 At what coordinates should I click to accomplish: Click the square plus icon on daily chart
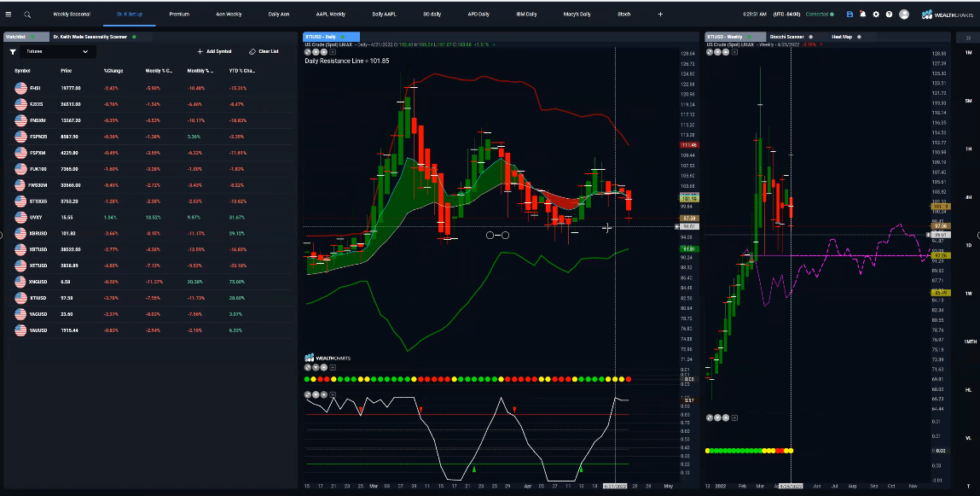click(x=333, y=52)
